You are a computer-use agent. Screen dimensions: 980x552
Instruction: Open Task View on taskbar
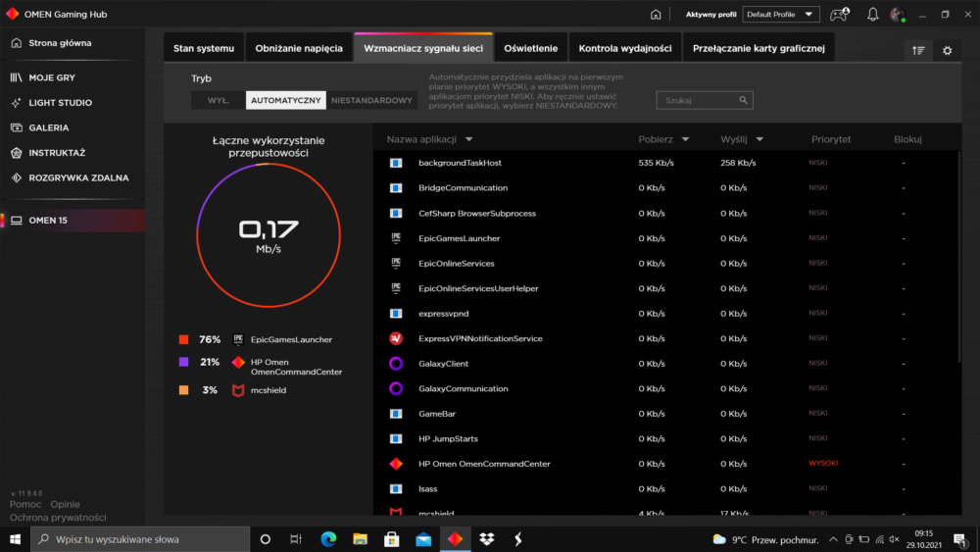[x=296, y=539]
